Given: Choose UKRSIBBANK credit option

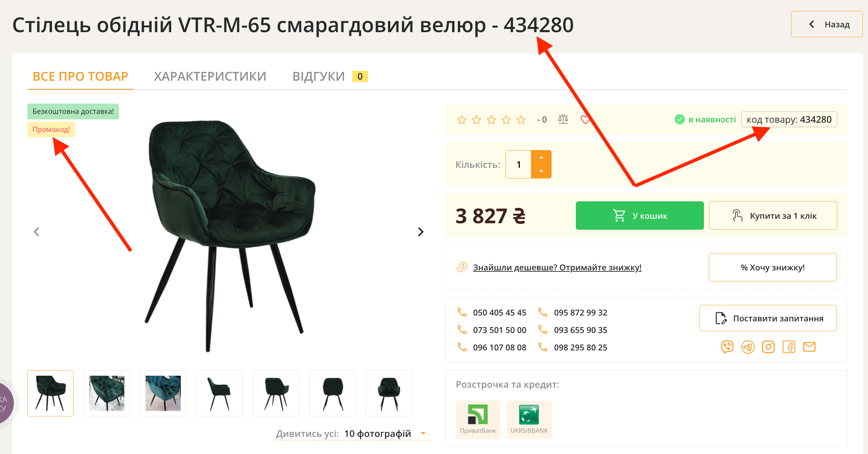Looking at the screenshot, I should (x=529, y=419).
